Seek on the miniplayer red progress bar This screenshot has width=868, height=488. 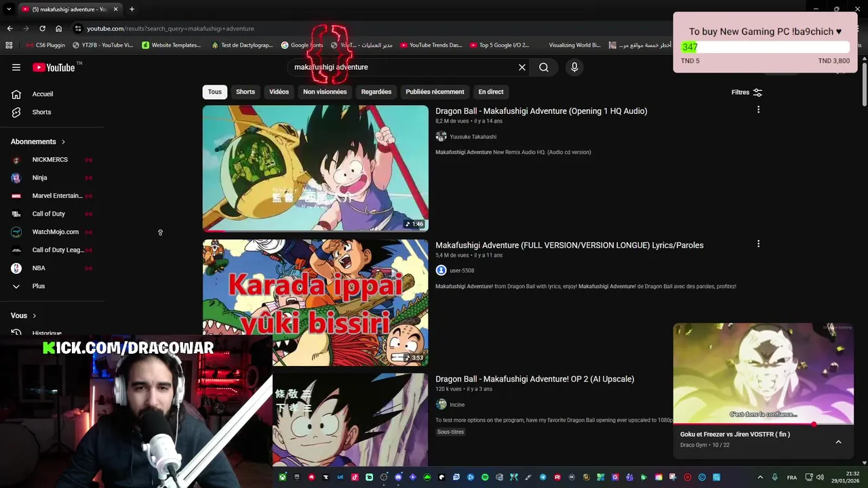point(763,424)
